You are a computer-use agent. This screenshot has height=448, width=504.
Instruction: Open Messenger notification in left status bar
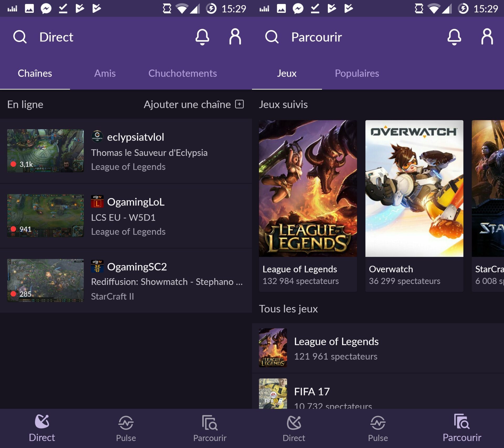[46, 9]
